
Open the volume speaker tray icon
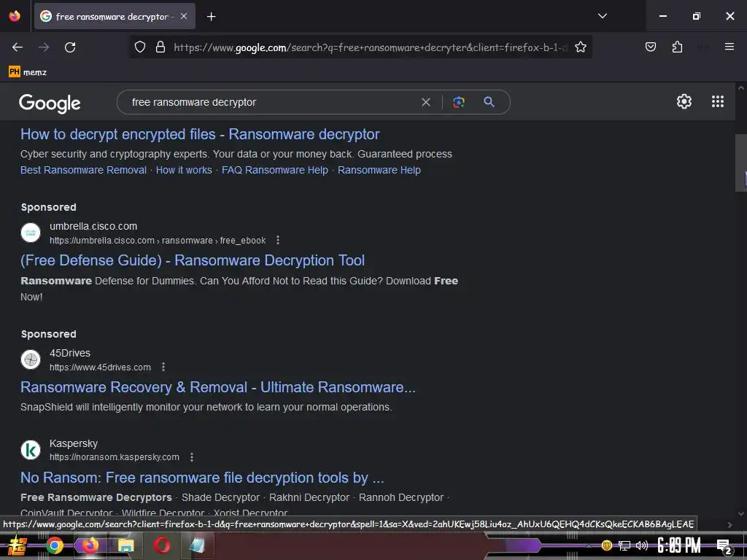(x=642, y=545)
